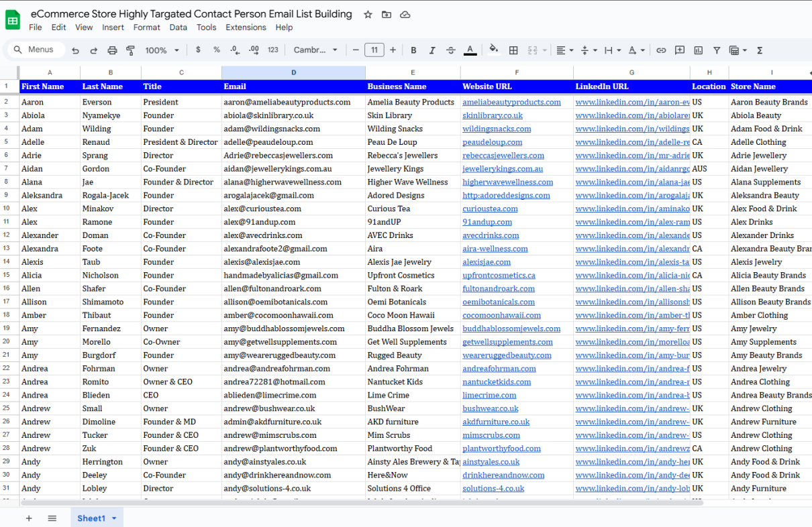Open the Cambria font family dropdown

coord(316,50)
